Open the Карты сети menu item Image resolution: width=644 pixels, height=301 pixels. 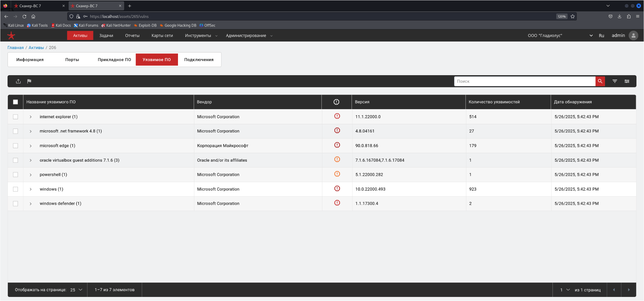tap(162, 36)
